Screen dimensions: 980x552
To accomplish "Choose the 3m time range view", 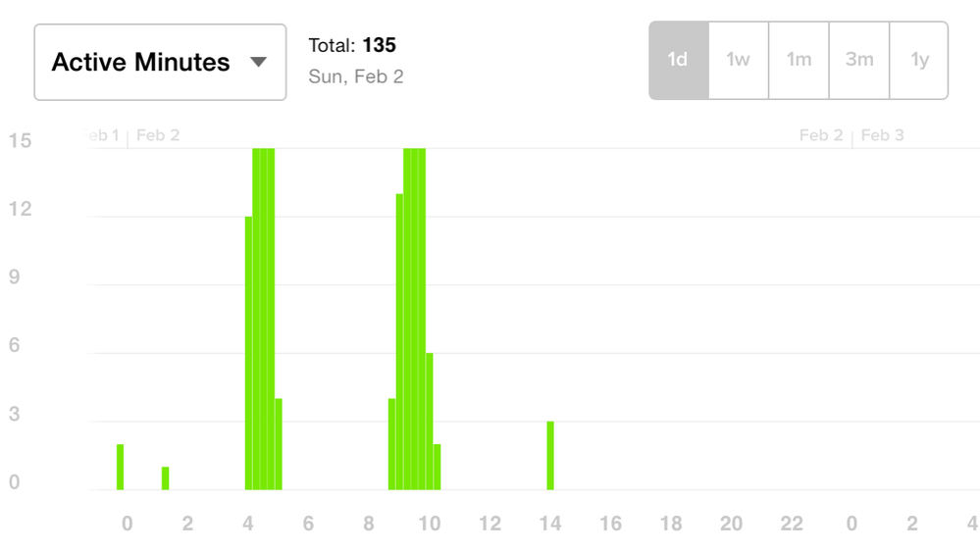I will click(x=859, y=60).
